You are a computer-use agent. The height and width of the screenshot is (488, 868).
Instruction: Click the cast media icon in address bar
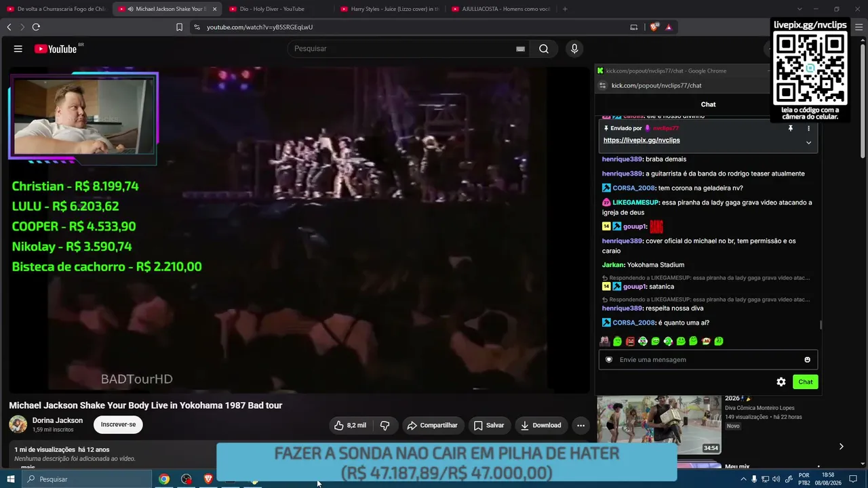[x=634, y=27]
